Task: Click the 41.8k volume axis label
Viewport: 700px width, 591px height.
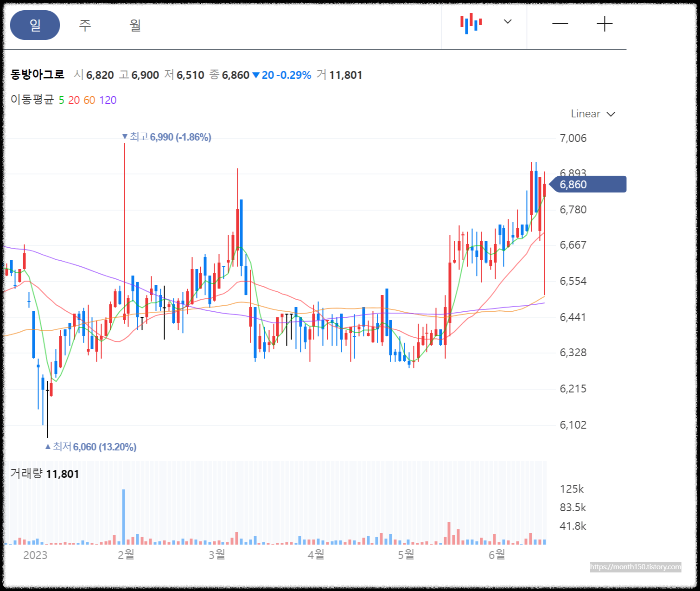Action: click(573, 526)
